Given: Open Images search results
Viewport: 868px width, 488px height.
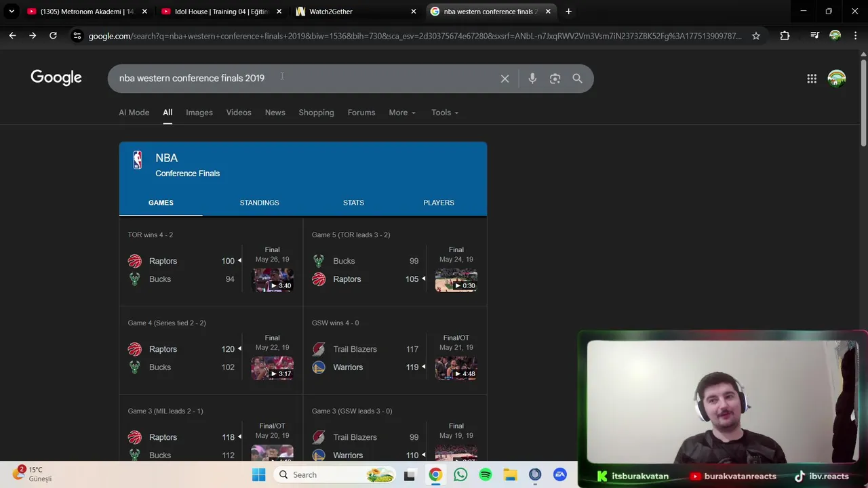Looking at the screenshot, I should coord(199,113).
